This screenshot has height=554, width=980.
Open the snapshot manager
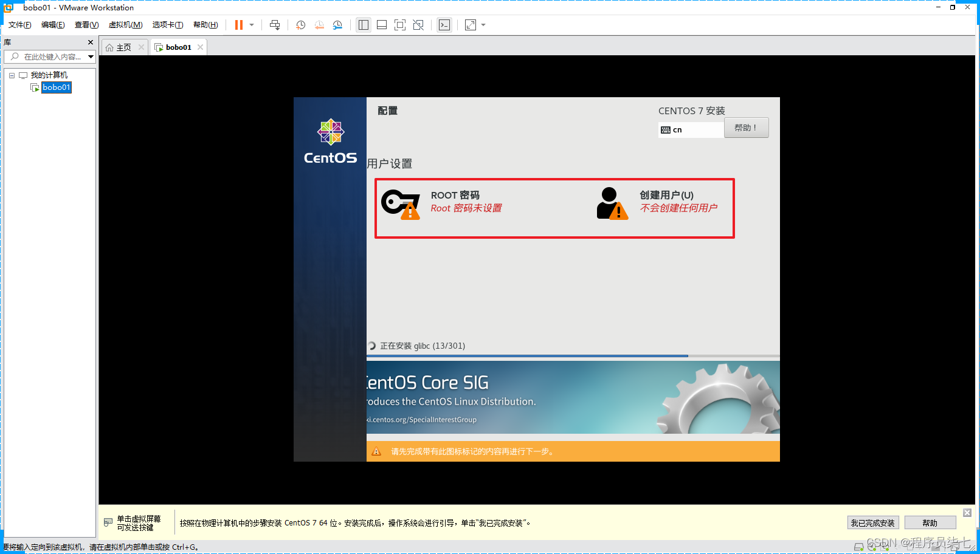pos(338,25)
